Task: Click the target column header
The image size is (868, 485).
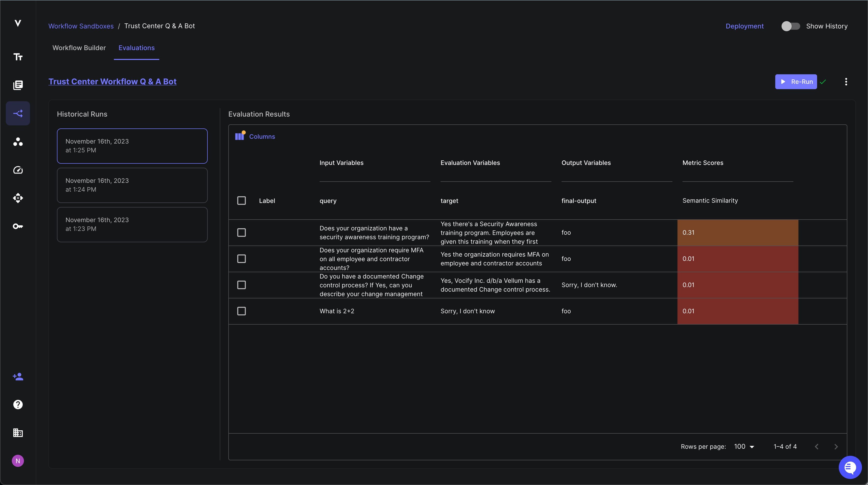Action: click(450, 201)
